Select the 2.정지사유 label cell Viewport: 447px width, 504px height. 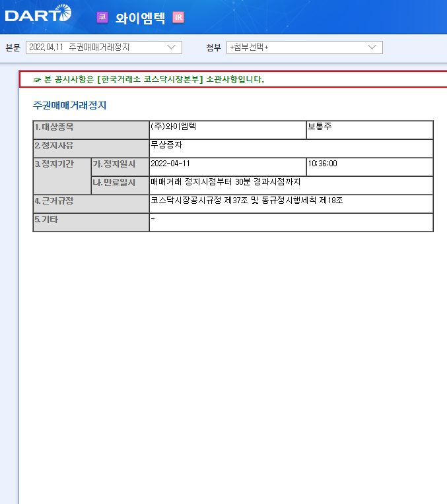pos(91,148)
